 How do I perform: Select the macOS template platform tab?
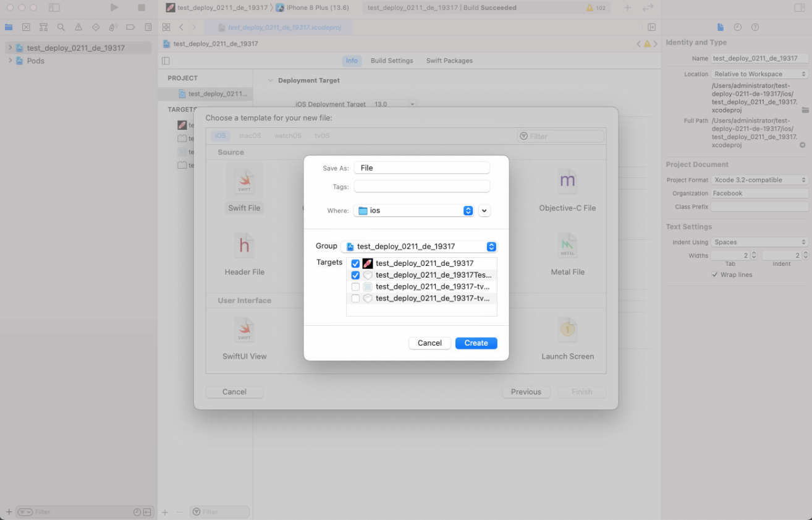[x=250, y=136]
